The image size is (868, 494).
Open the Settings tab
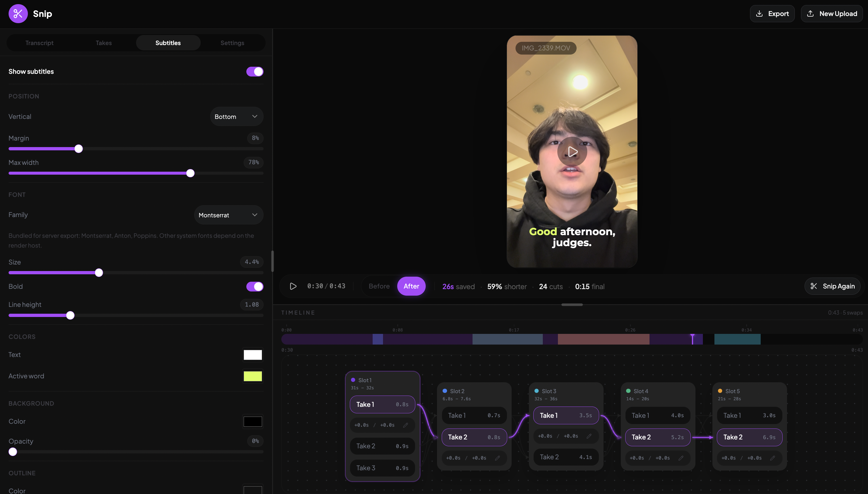click(232, 43)
